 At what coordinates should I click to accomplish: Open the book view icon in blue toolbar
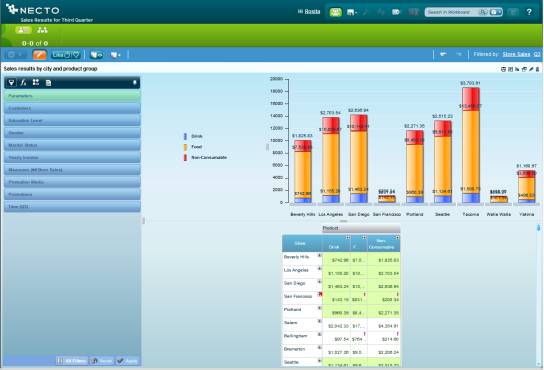pos(96,55)
